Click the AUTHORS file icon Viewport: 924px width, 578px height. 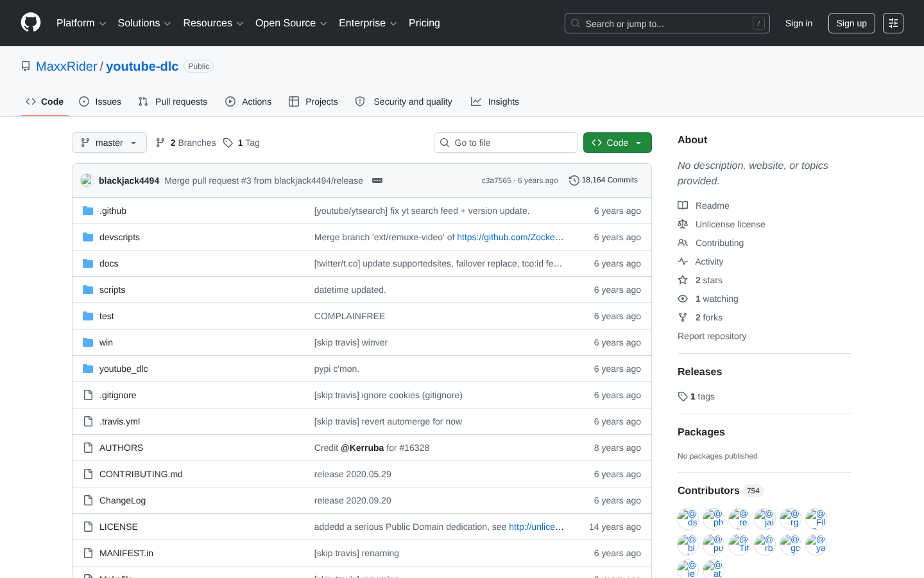tap(88, 448)
